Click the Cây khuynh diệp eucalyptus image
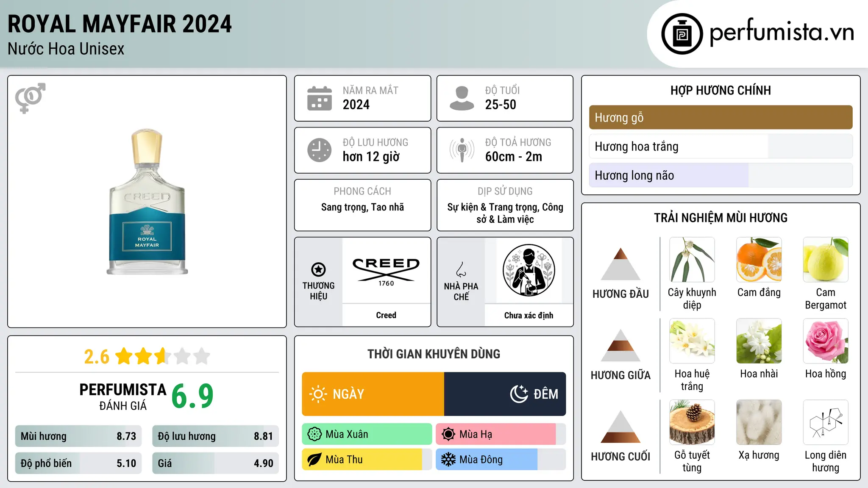Screen dimensions: 868x488 [x=692, y=260]
